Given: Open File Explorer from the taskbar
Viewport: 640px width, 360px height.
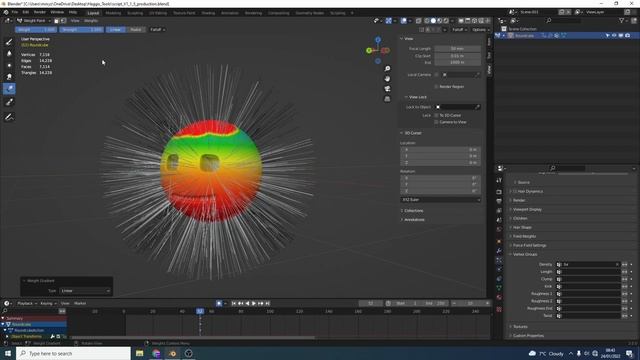Looking at the screenshot, I should click(140, 353).
